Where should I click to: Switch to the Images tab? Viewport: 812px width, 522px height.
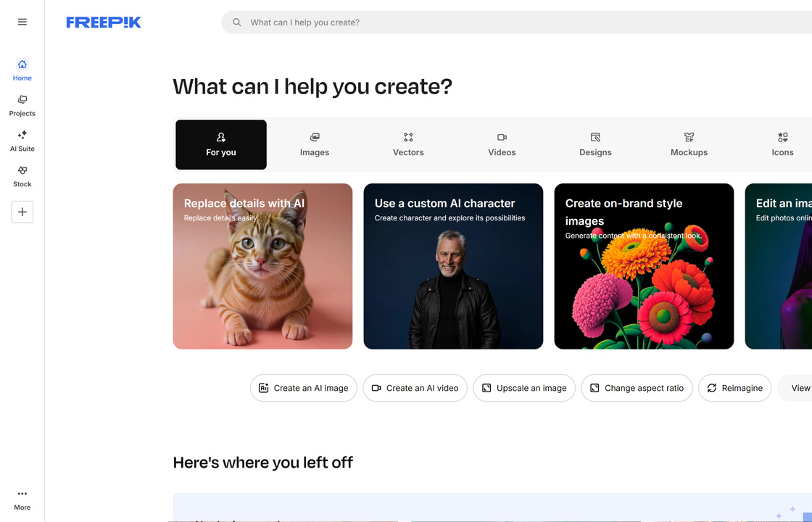[315, 144]
